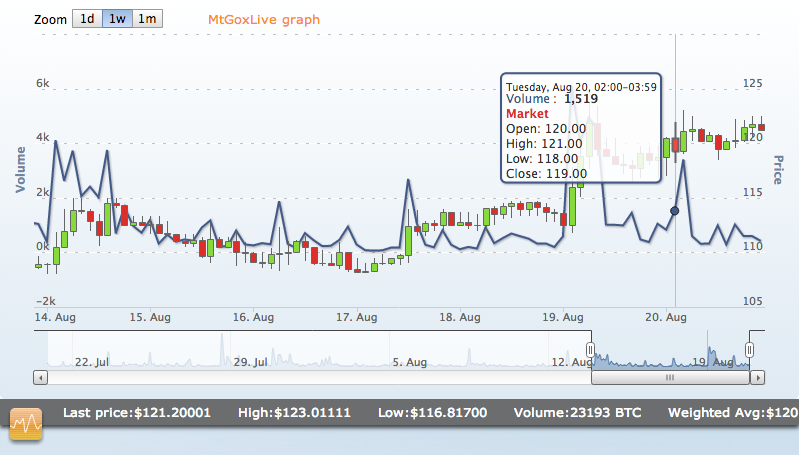Click the 22. Jul label in navigator

click(x=92, y=362)
